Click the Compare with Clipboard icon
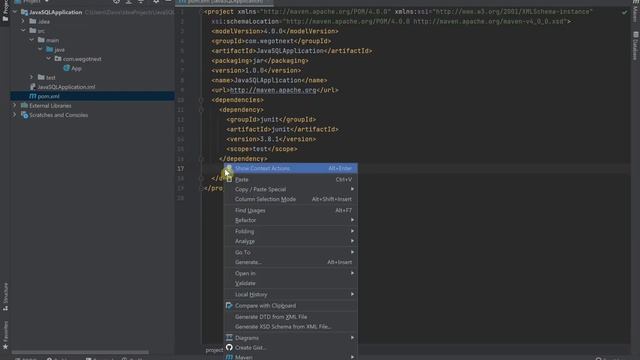Viewport: 640px width, 360px height. pos(229,305)
